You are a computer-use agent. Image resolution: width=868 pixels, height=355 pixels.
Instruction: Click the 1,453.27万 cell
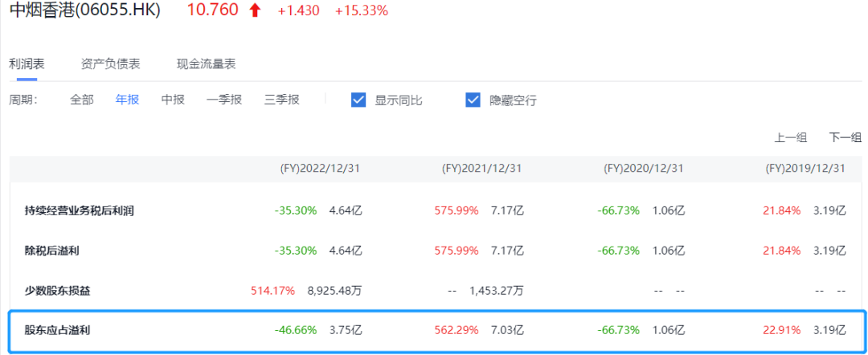(496, 291)
